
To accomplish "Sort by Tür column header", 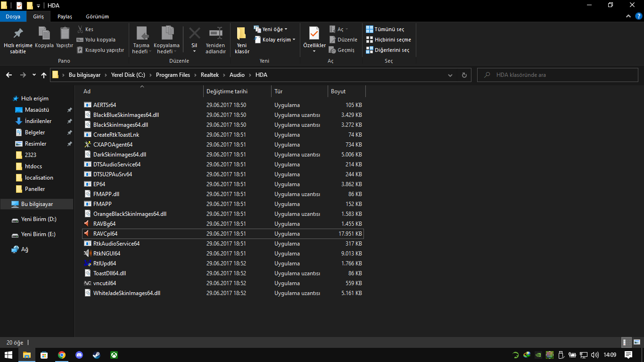I will tap(300, 91).
